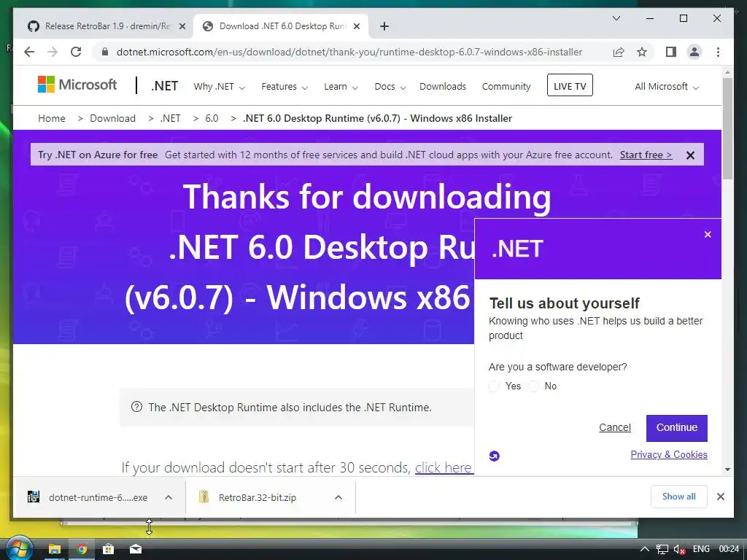Open options for dotnet-runtime download
The height and width of the screenshot is (560, 747).
[169, 497]
